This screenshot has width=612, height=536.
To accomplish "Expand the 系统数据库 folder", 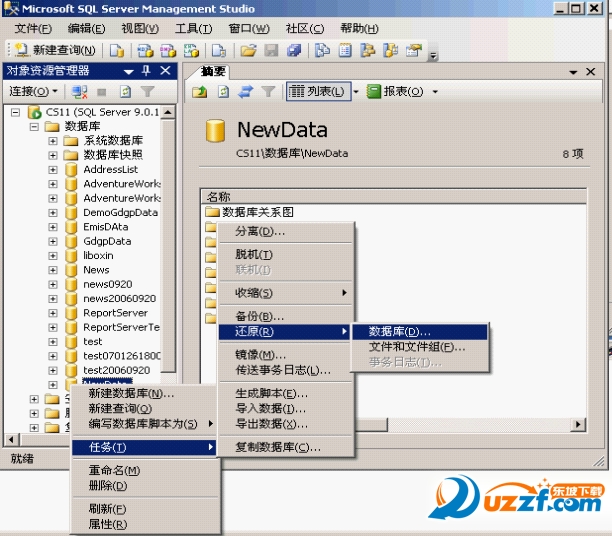I will 53,141.
